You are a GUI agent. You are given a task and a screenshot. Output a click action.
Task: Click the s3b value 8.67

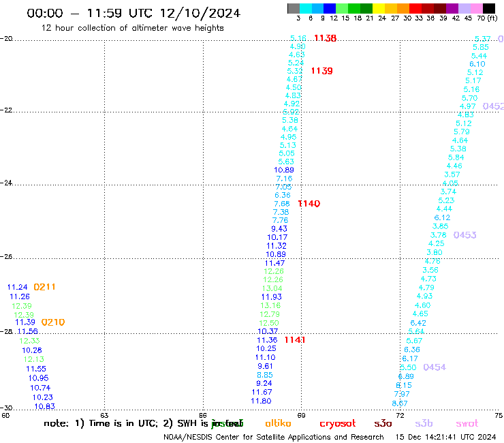coord(400,403)
